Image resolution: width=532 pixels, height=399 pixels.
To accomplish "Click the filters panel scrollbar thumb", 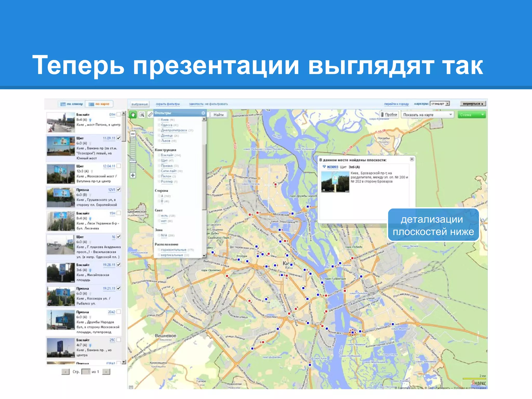I will (x=204, y=177).
